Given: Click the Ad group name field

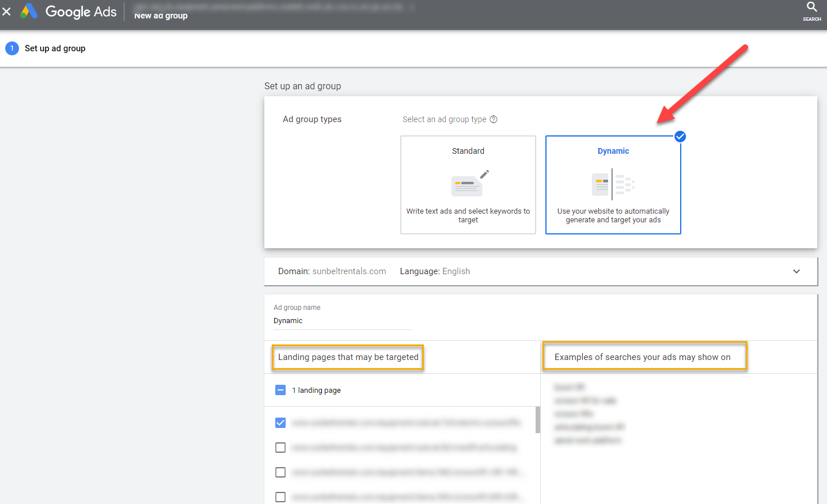Looking at the screenshot, I should click(342, 321).
